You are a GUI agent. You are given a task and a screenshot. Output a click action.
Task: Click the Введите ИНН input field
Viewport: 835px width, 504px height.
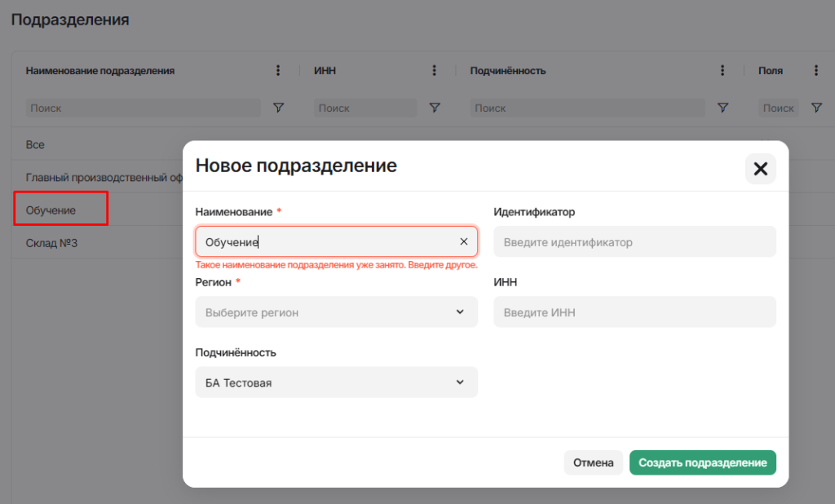634,312
